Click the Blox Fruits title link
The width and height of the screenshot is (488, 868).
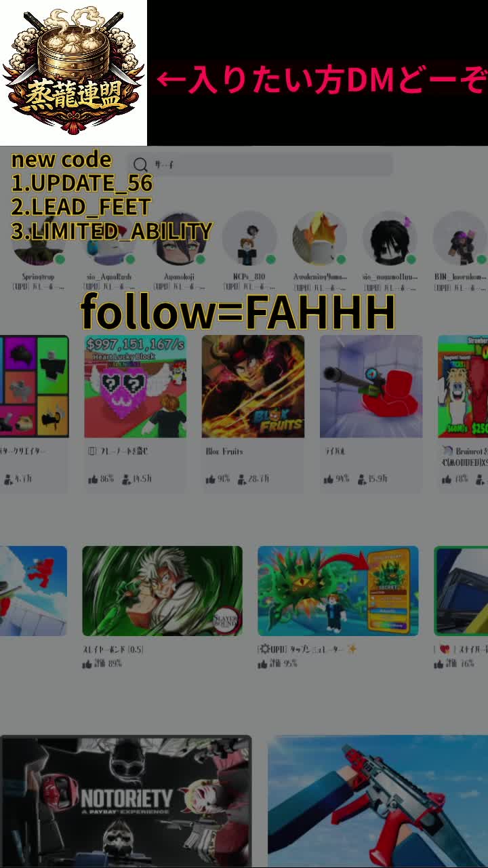(224, 451)
